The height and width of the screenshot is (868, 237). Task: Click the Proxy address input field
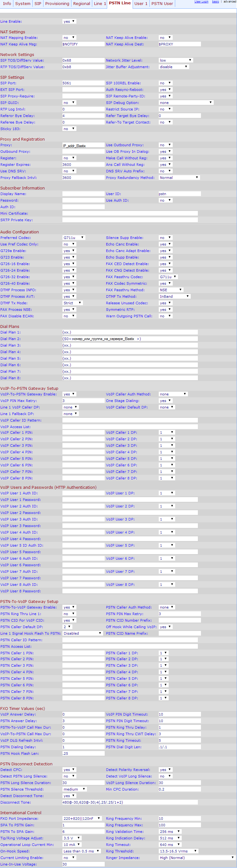click(83, 145)
